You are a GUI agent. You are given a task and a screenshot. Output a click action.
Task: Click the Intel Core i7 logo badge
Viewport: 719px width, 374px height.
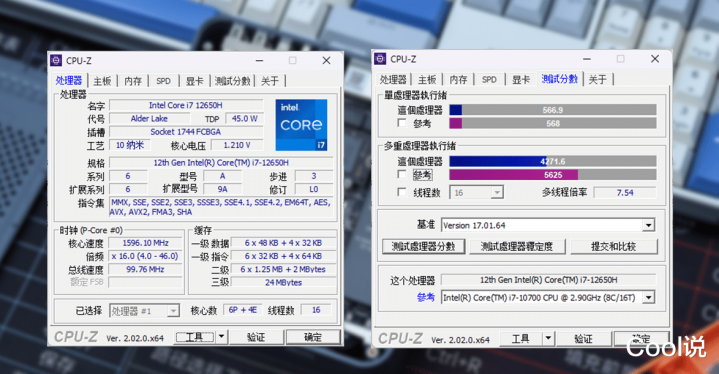(301, 125)
